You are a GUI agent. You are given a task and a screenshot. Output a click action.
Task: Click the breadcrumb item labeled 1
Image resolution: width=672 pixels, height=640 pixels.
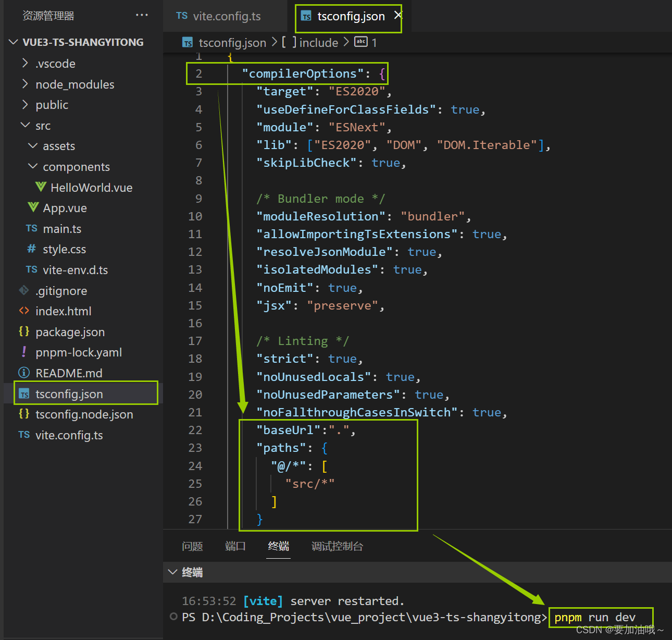pos(374,43)
